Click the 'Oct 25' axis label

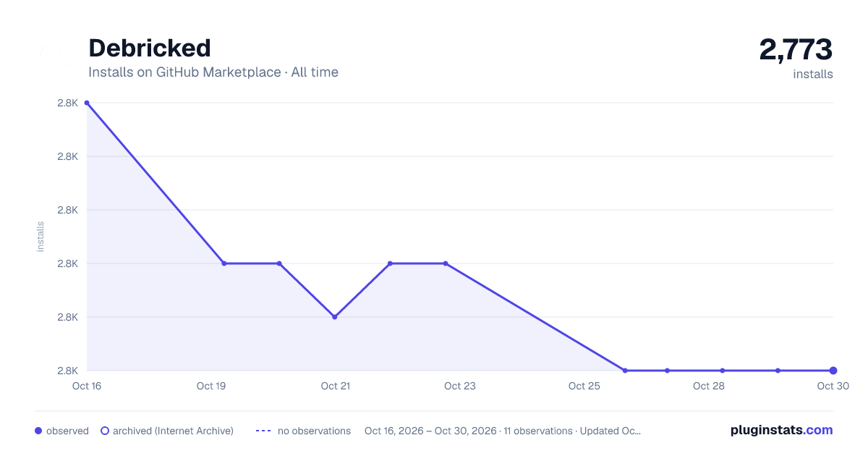(584, 386)
